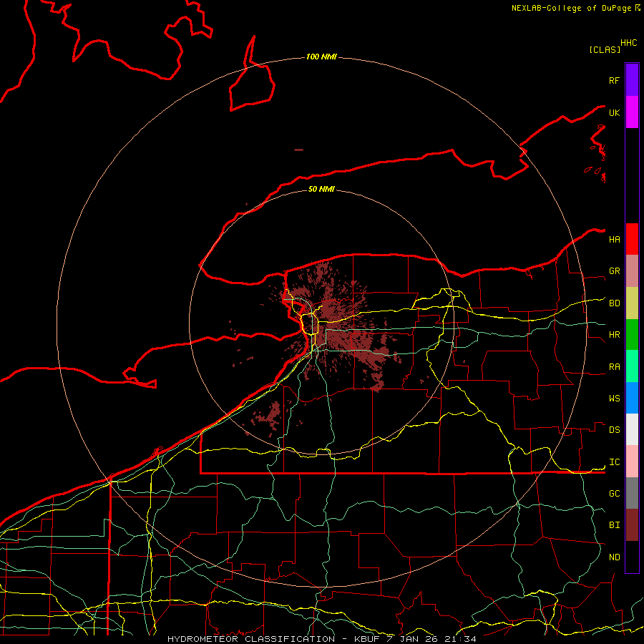
Task: Click the WS blue legend swatch
Action: coord(632,398)
